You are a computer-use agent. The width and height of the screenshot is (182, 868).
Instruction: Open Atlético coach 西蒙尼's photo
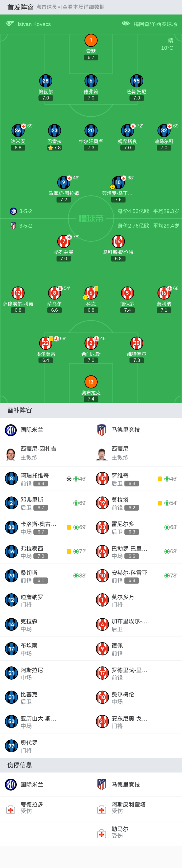(x=102, y=454)
